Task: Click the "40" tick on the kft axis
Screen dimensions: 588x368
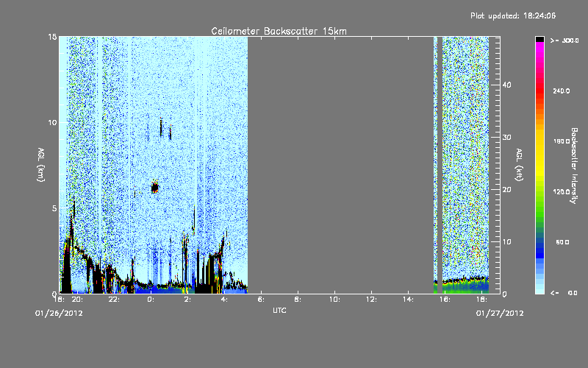Action: [x=506, y=85]
